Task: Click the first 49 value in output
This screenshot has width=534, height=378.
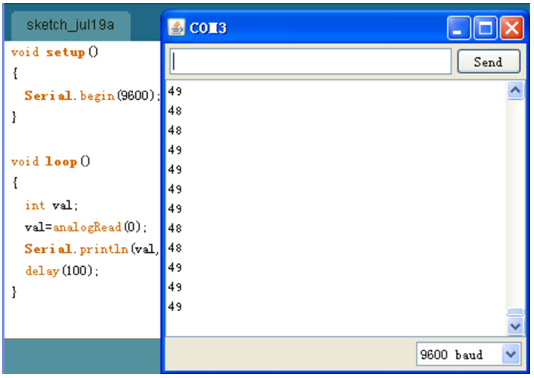Action: coord(175,91)
